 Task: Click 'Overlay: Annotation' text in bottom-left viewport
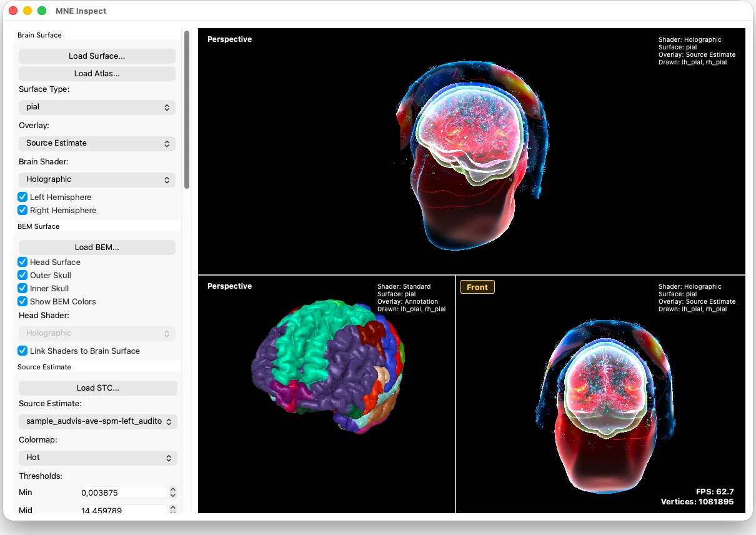coord(407,302)
